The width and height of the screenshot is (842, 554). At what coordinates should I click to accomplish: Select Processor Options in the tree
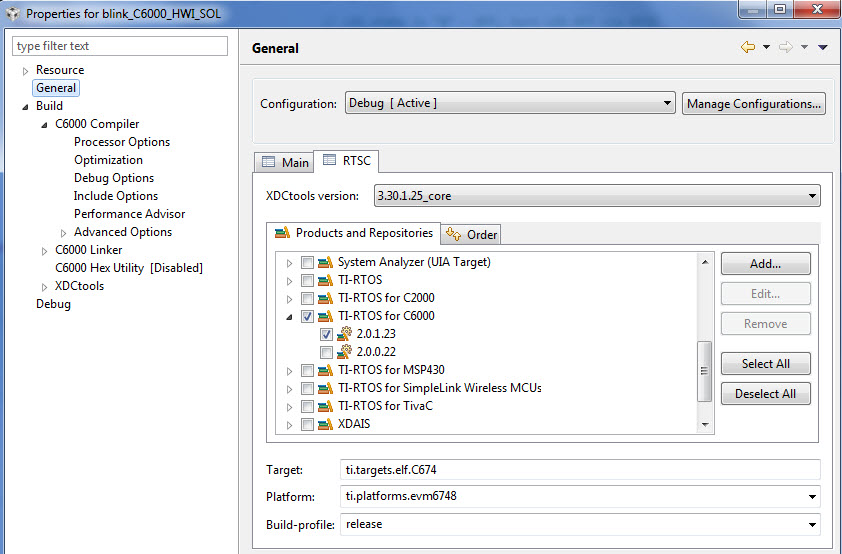point(122,142)
